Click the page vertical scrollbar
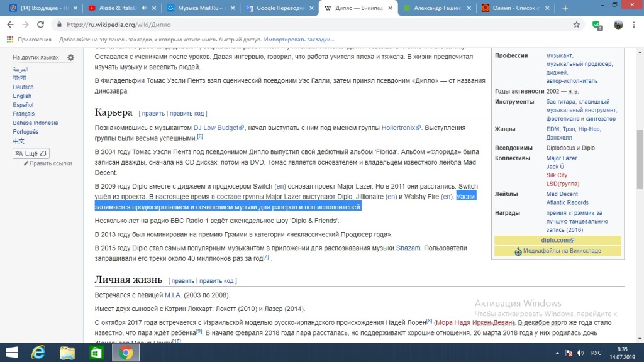 click(640, 160)
